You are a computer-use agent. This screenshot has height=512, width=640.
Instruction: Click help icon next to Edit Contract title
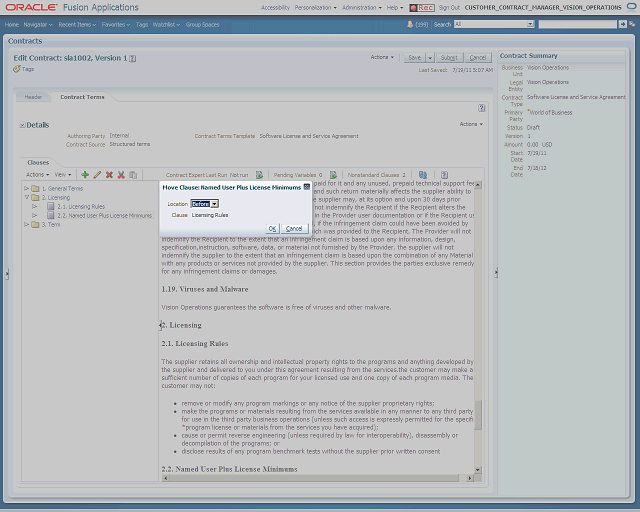pyautogui.click(x=133, y=58)
